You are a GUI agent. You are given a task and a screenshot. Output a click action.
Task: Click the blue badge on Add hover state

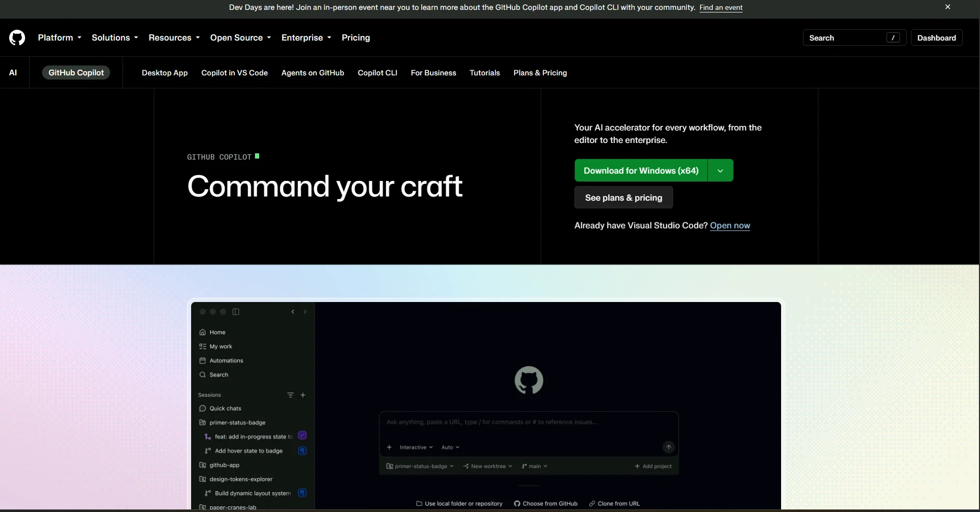[302, 451]
